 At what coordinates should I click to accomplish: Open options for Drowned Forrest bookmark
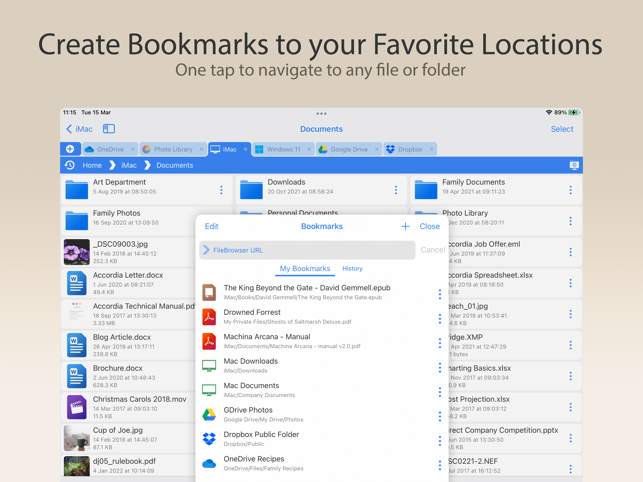tap(440, 318)
